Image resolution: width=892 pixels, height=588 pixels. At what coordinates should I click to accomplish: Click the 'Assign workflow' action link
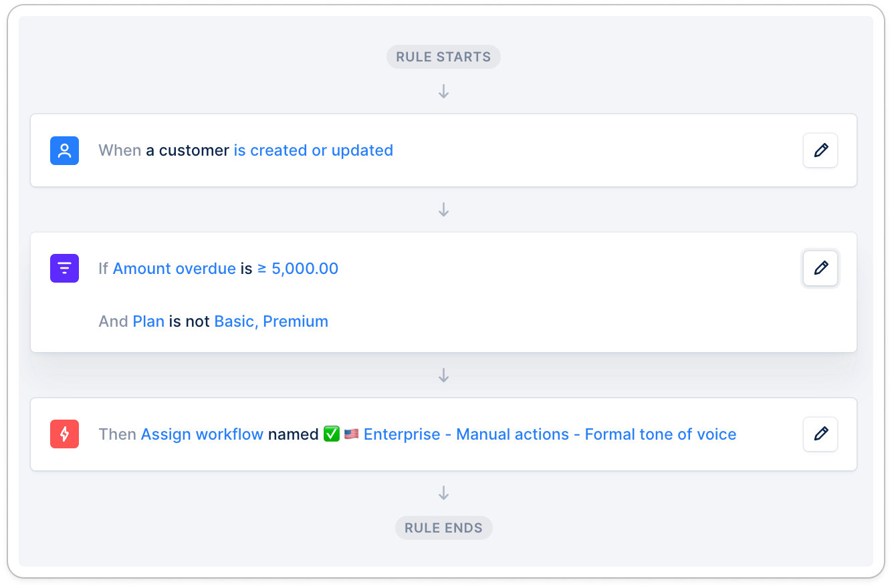[203, 434]
